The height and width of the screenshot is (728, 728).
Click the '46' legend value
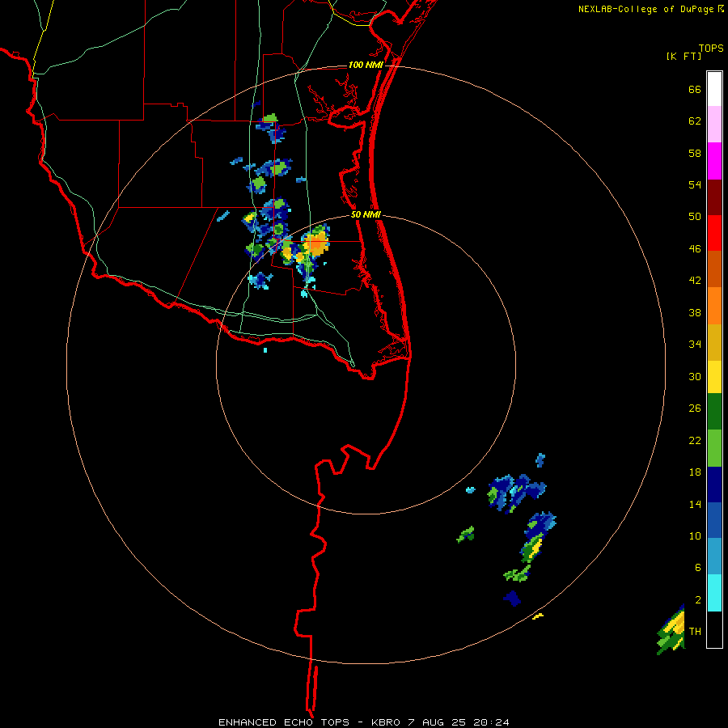(695, 249)
